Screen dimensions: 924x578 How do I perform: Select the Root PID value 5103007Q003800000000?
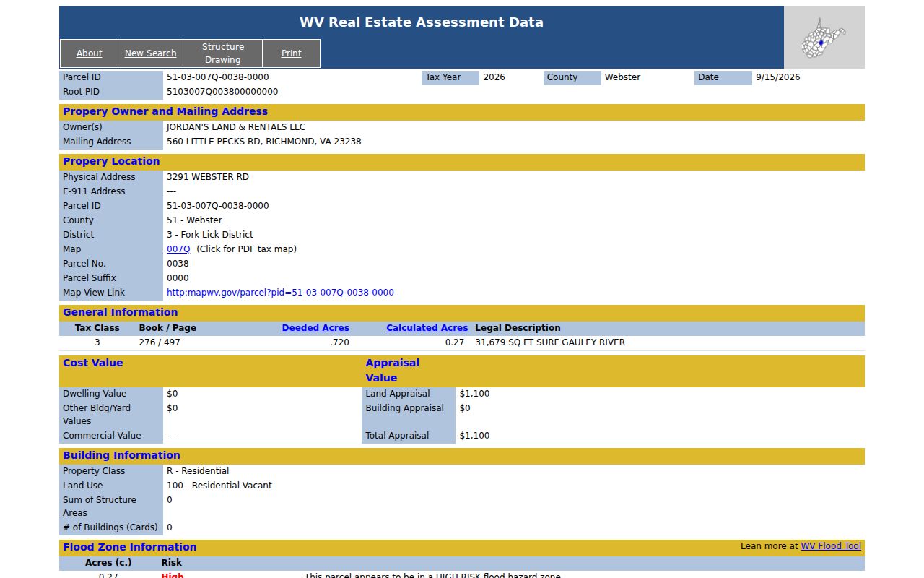tap(222, 92)
